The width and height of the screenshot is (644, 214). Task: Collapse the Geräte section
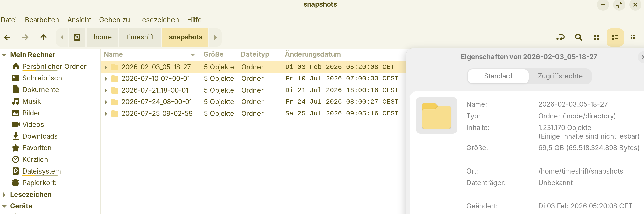(x=4, y=206)
